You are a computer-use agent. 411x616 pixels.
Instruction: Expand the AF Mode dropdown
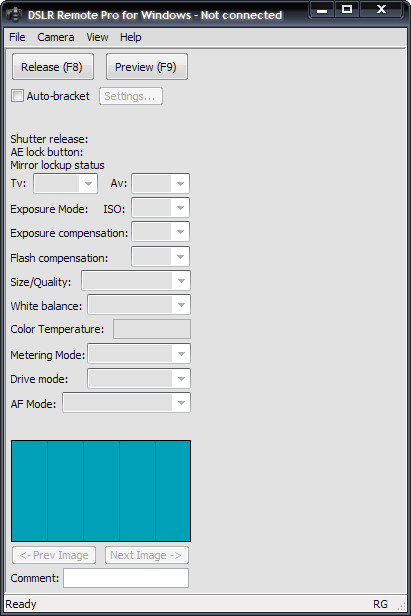tap(127, 403)
